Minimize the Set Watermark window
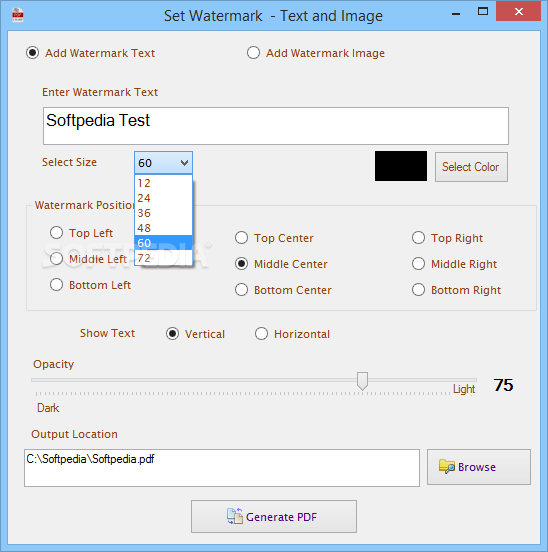548x552 pixels. click(456, 13)
